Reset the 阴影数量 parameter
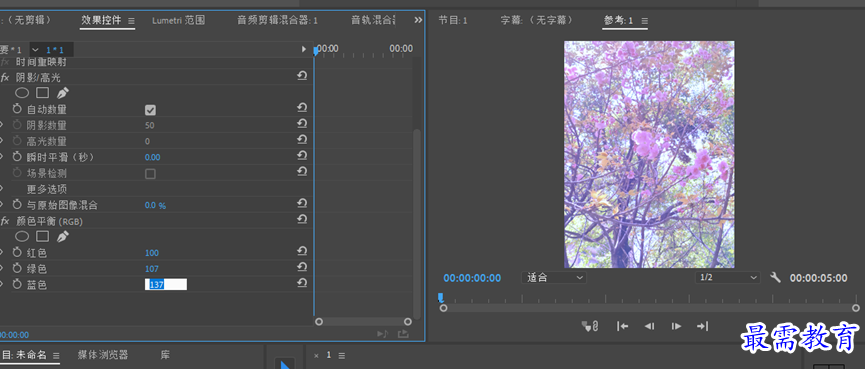This screenshot has height=369, width=865. coord(302,124)
